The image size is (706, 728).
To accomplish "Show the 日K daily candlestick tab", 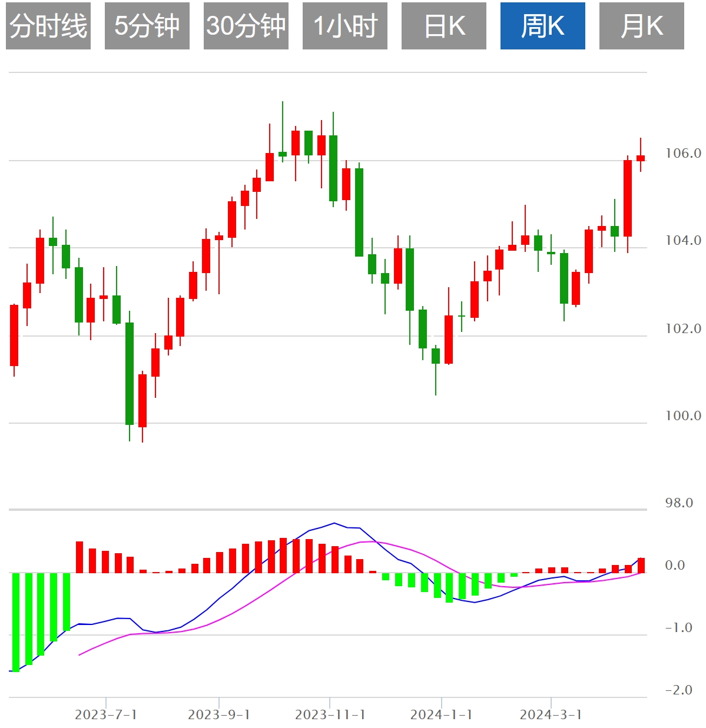I will pos(444,26).
